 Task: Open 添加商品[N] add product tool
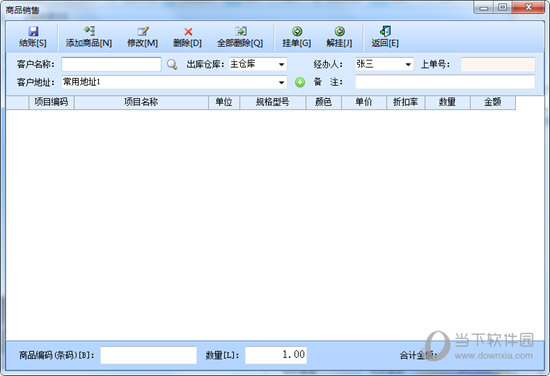click(x=89, y=37)
